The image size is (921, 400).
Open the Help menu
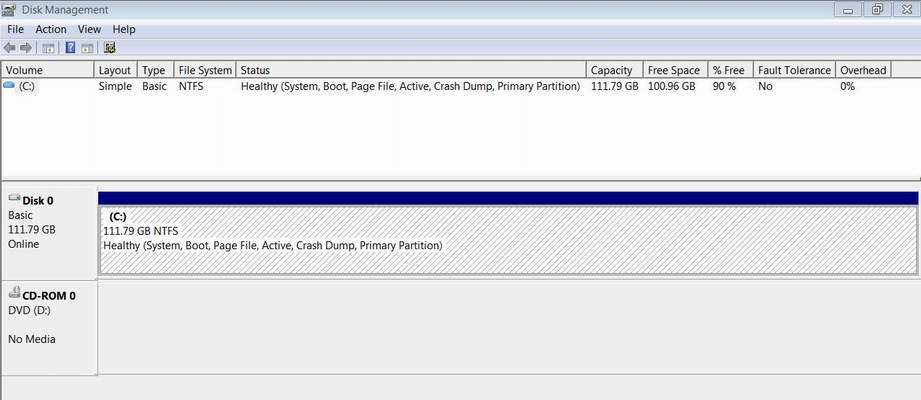124,29
